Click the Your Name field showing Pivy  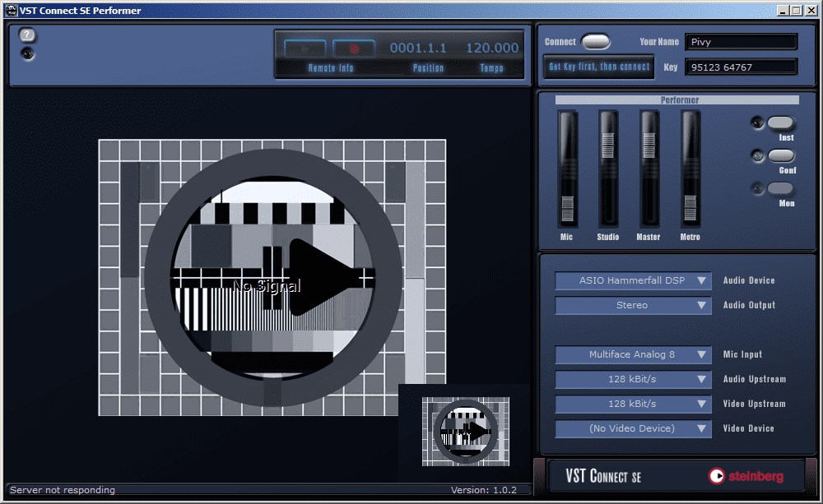(742, 42)
